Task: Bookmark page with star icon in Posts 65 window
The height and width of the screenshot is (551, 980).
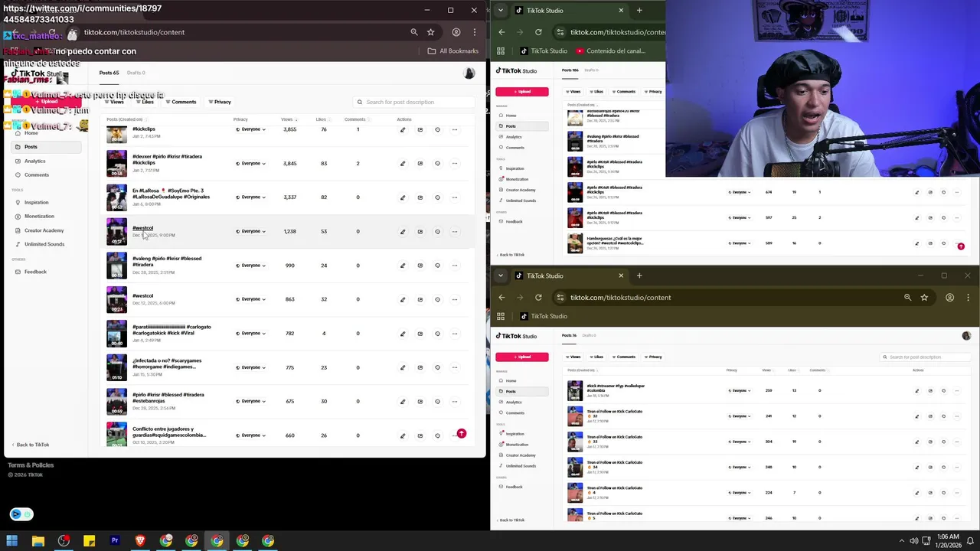Action: pyautogui.click(x=431, y=32)
